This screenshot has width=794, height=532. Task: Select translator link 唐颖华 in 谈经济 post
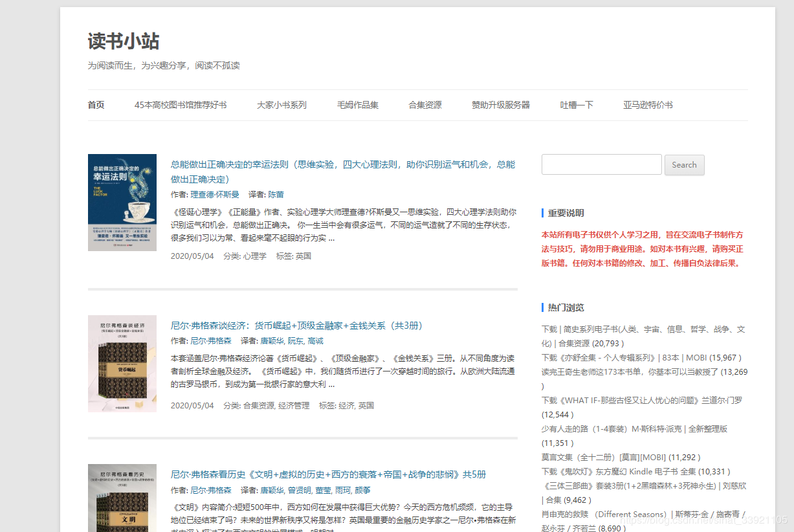click(x=272, y=340)
